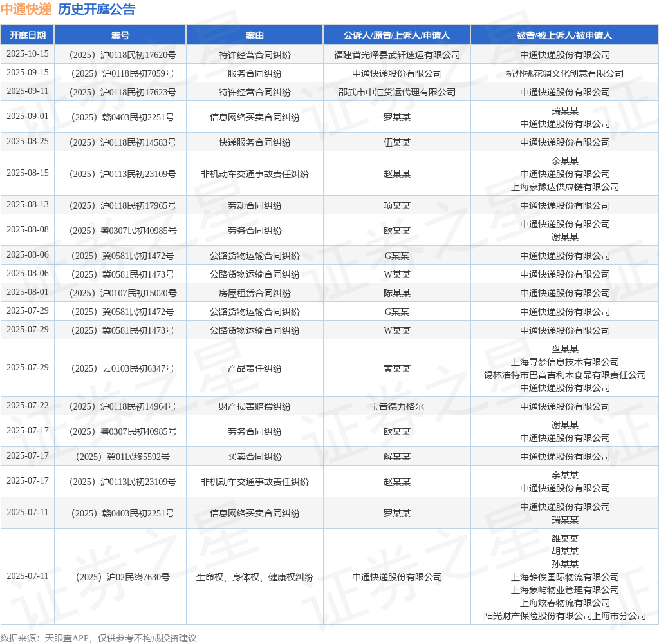Click defendant 雒某某
Screen dimensions: 659x644
tap(565, 538)
